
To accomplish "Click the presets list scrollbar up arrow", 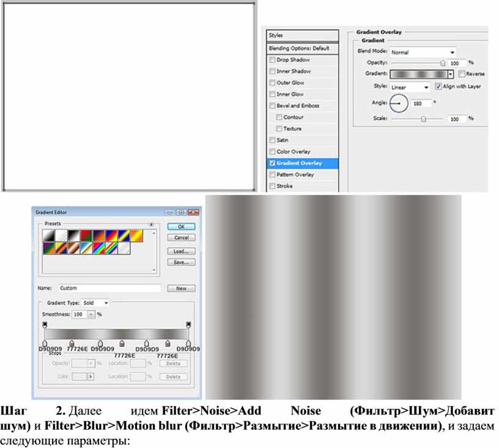I will click(154, 233).
